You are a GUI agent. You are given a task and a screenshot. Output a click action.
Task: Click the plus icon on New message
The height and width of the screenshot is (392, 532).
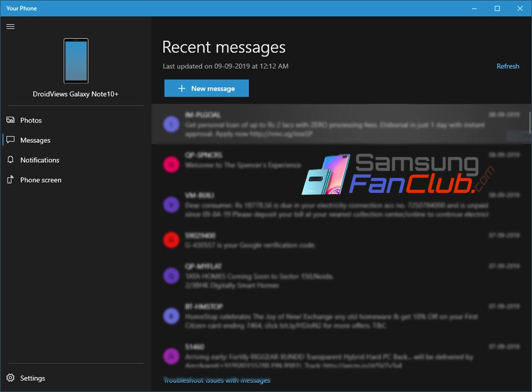coord(182,88)
